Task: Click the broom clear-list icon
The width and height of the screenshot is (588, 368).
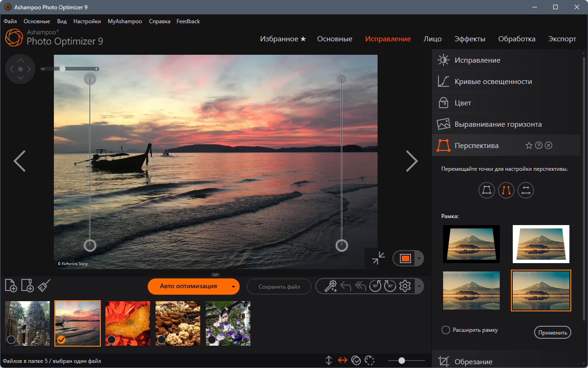Action: (44, 285)
